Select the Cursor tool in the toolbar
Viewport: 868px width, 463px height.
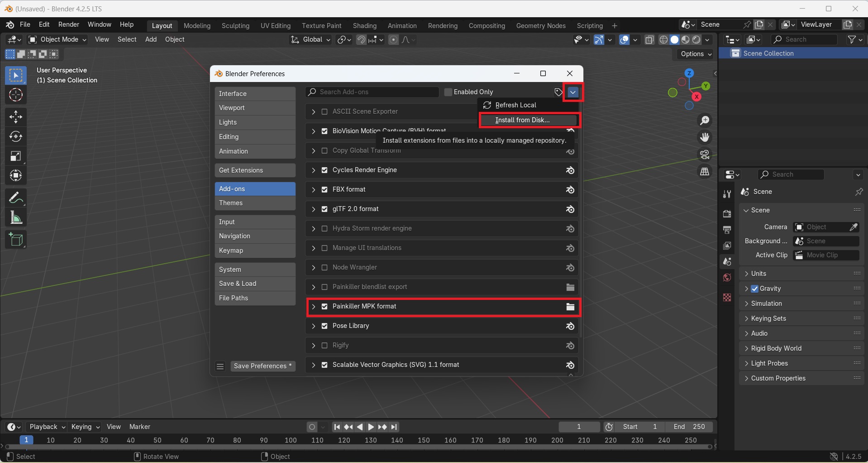(16, 95)
